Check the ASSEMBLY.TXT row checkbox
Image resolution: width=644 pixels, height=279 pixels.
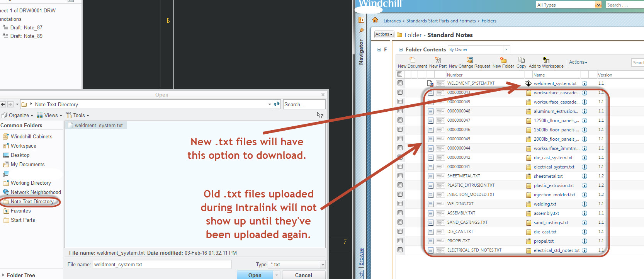click(x=400, y=213)
